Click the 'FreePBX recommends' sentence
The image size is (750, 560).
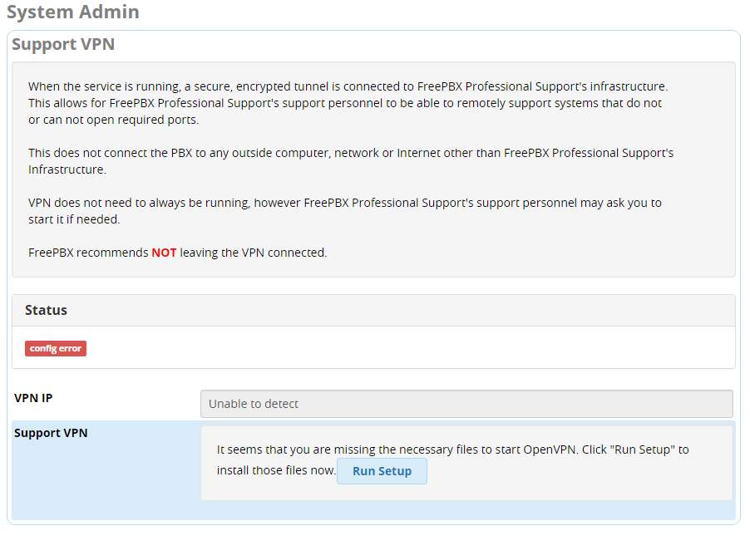[177, 253]
